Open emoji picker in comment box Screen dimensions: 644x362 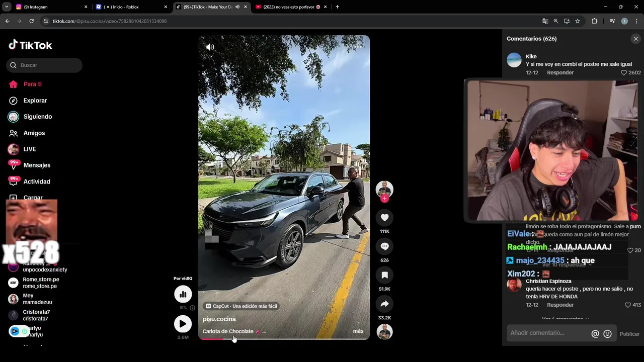coord(607,334)
